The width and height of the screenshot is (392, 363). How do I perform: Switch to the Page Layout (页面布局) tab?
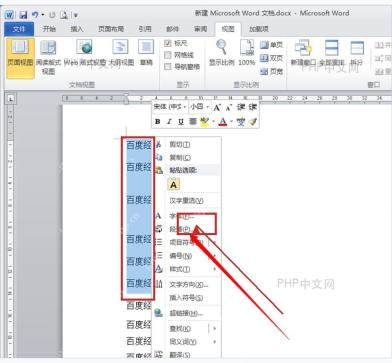click(111, 29)
